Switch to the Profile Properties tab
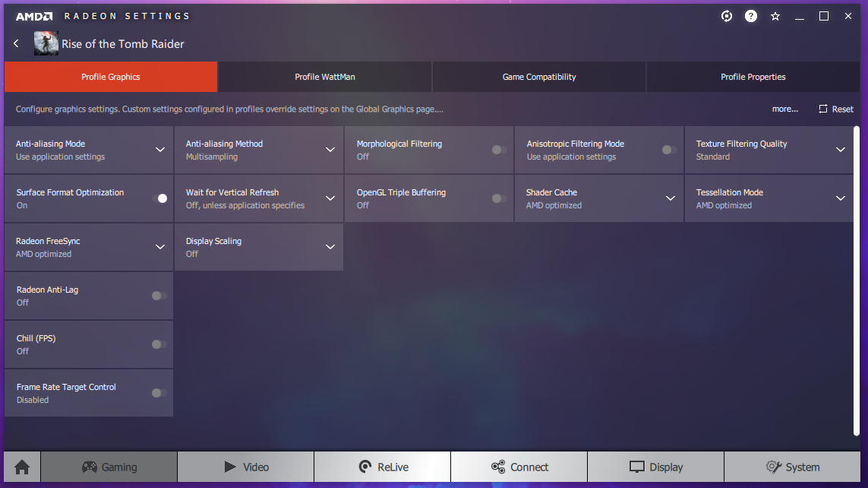The height and width of the screenshot is (488, 868). click(x=753, y=77)
